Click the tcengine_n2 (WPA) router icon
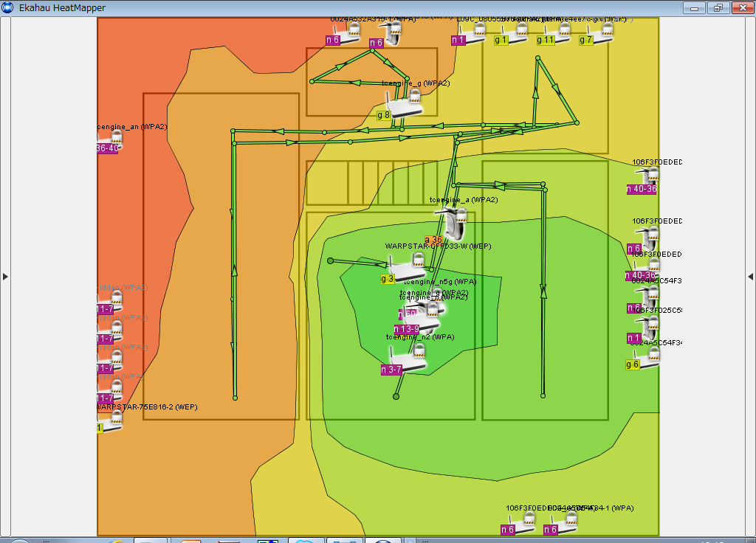The width and height of the screenshot is (756, 543). (x=409, y=359)
